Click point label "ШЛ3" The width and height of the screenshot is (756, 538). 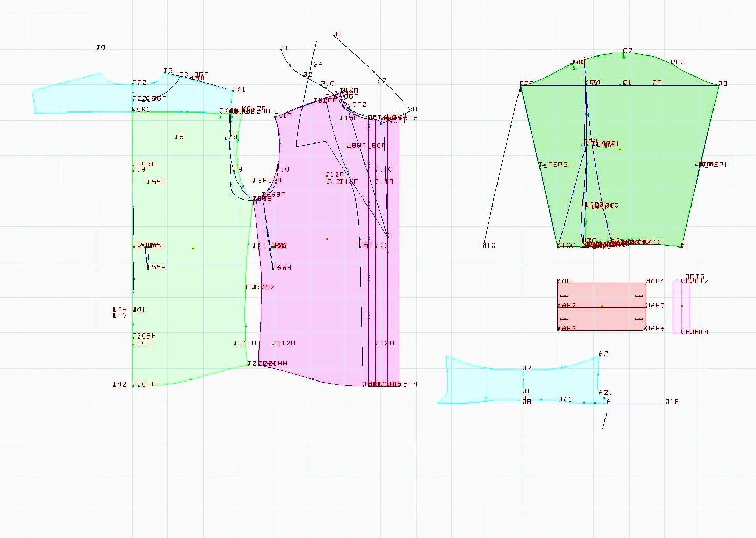point(120,316)
